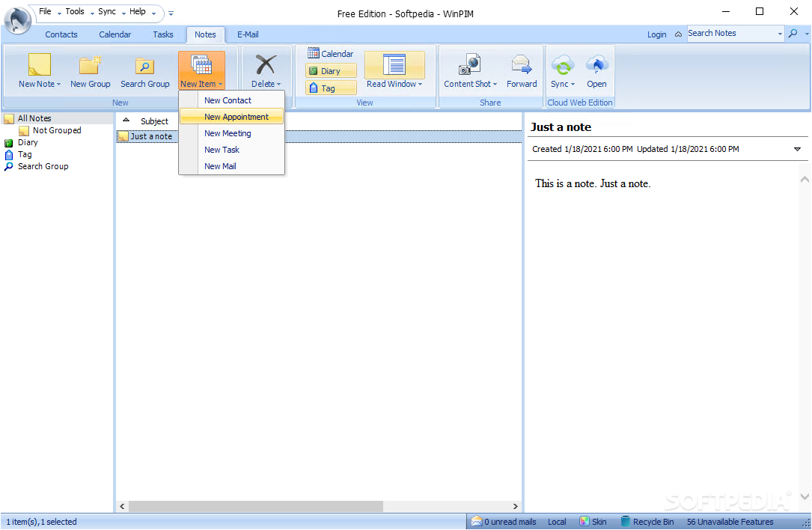
Task: Click the New Item calendar icon
Action: pyautogui.click(x=201, y=65)
